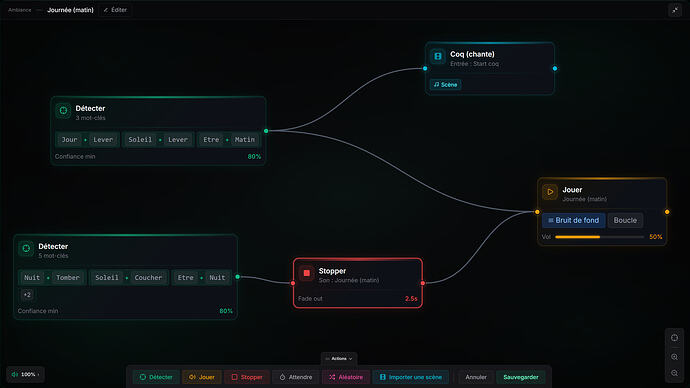Select the Soleil • Coucher keyword chip
The width and height of the screenshot is (690, 388).
pyautogui.click(x=128, y=278)
